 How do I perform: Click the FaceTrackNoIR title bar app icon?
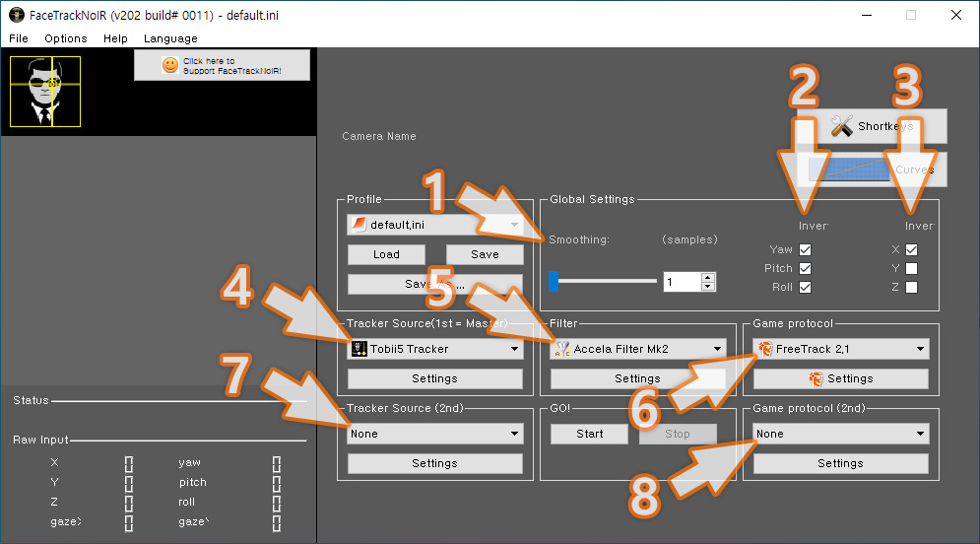(16, 15)
